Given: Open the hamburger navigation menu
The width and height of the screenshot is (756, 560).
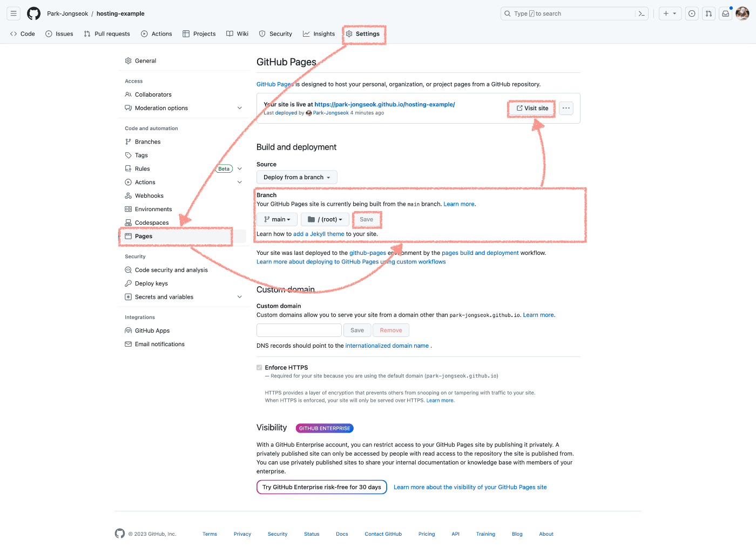Looking at the screenshot, I should (13, 14).
